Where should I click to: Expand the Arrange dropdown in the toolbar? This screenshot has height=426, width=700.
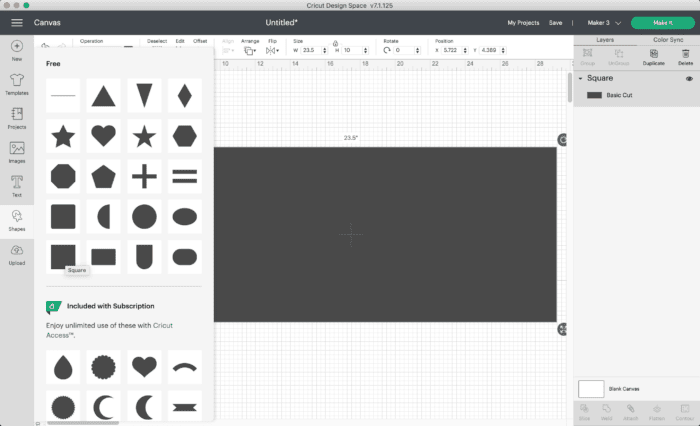coord(249,50)
